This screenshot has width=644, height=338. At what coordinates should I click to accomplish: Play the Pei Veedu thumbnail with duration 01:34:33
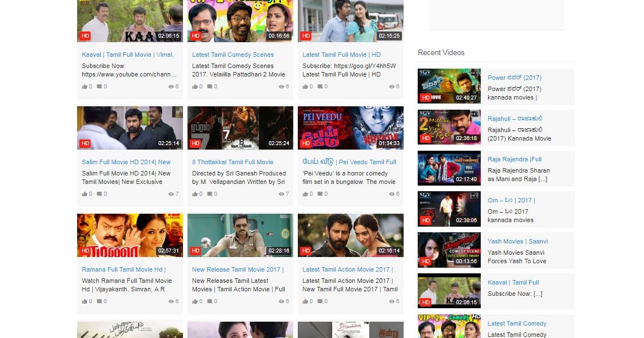pyautogui.click(x=350, y=128)
